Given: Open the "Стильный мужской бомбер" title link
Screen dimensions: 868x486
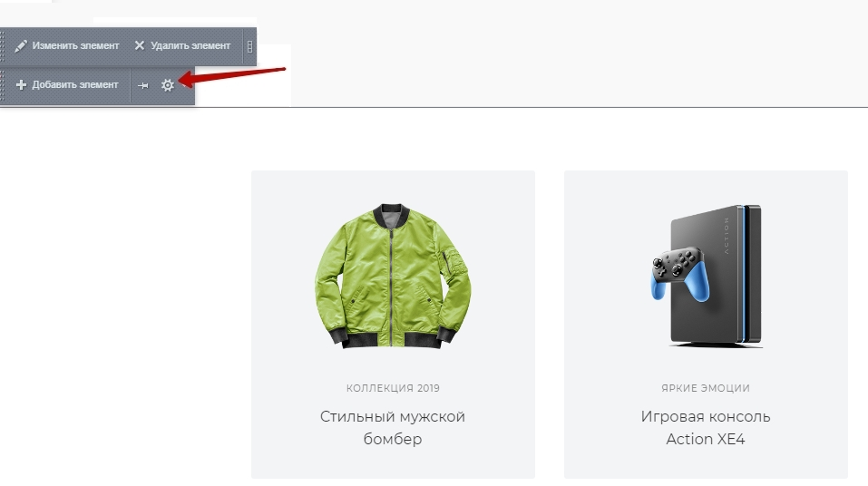Looking at the screenshot, I should coord(393,427).
